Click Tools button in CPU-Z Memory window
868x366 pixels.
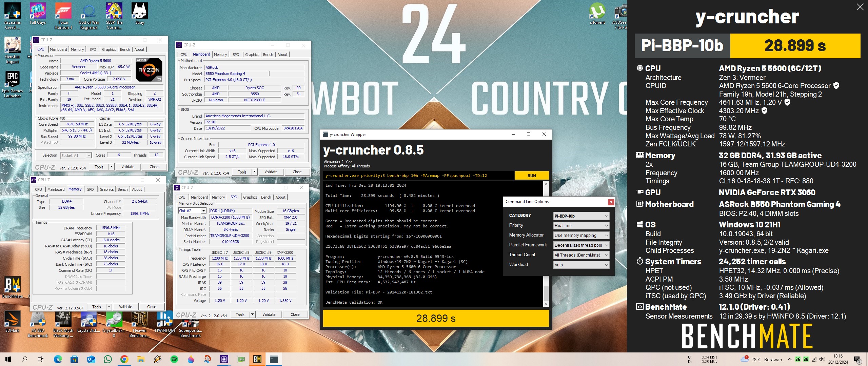[x=97, y=307]
